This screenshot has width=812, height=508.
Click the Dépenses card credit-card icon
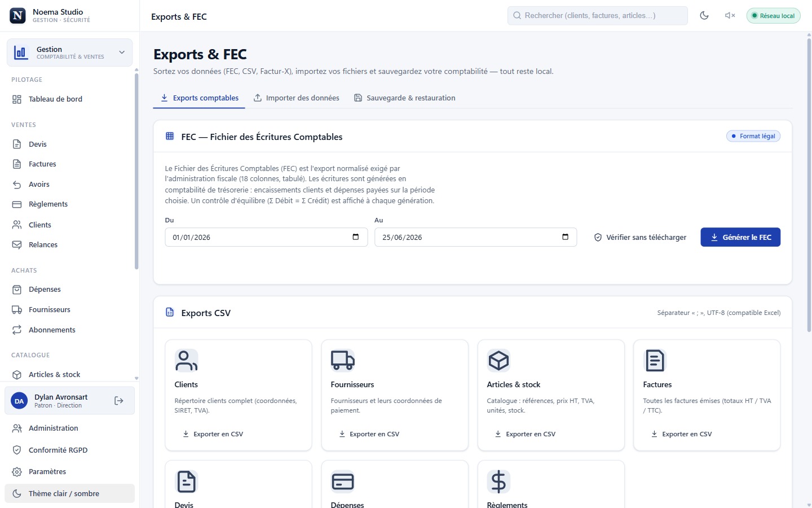342,481
